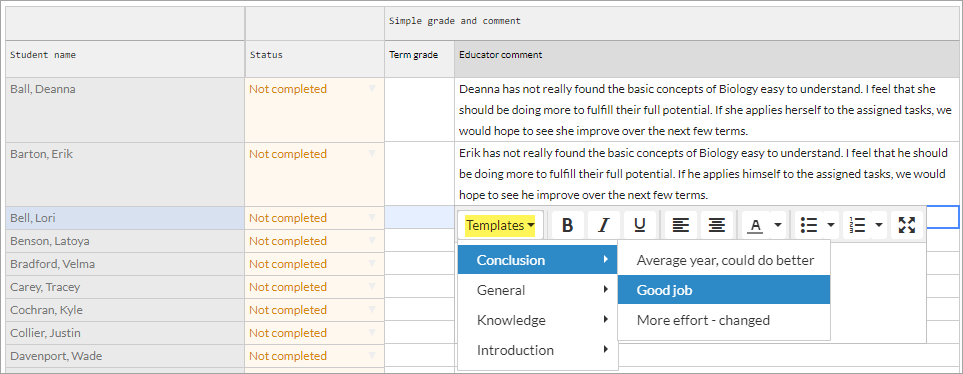Toggle italic formatting in comment editor
This screenshot has width=963, height=374.
(604, 225)
